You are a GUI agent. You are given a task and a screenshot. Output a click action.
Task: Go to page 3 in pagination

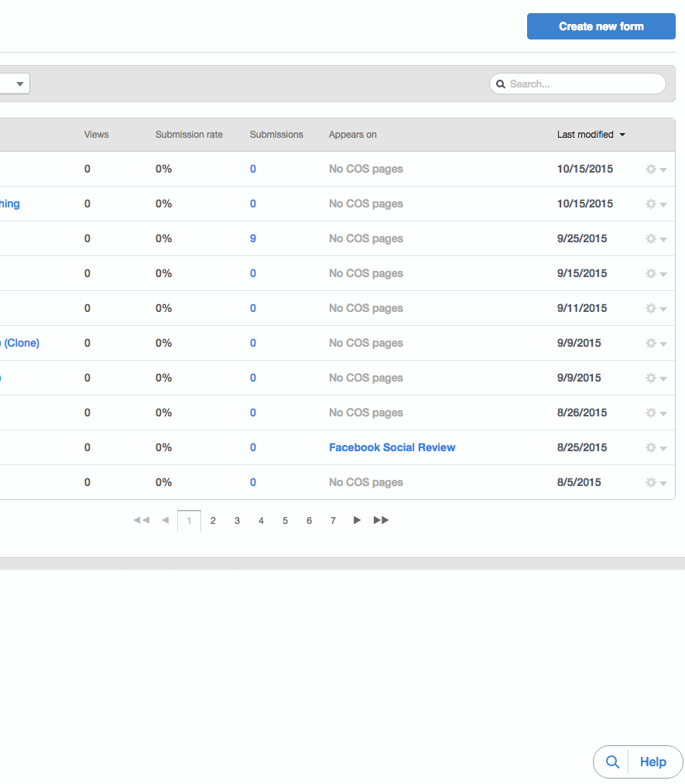point(237,521)
